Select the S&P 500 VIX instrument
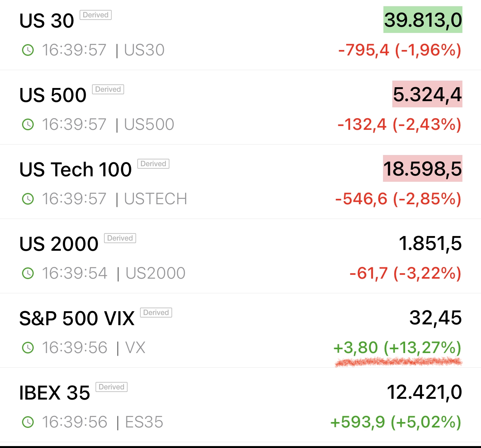481x448 pixels. [x=77, y=318]
